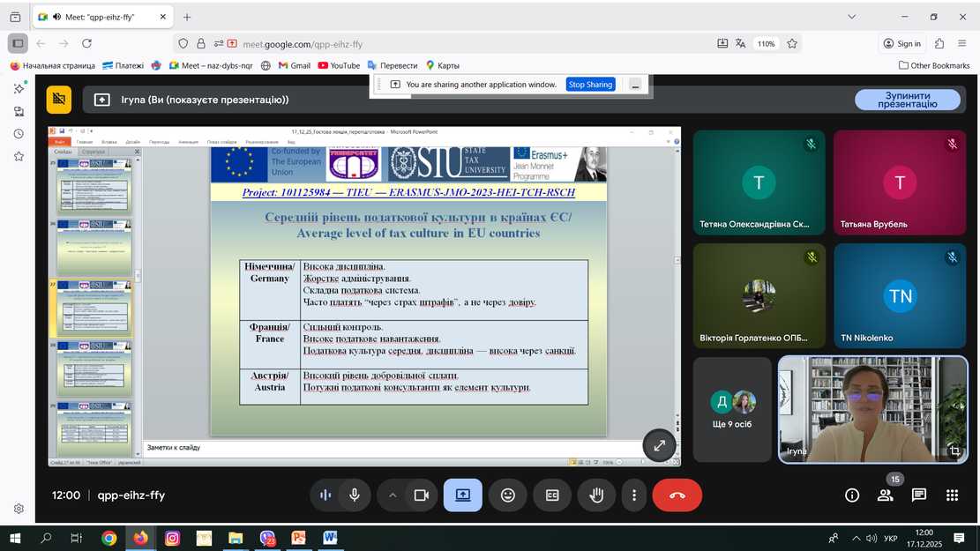980x551 pixels.
Task: Turn on closed captions
Action: pos(552,495)
